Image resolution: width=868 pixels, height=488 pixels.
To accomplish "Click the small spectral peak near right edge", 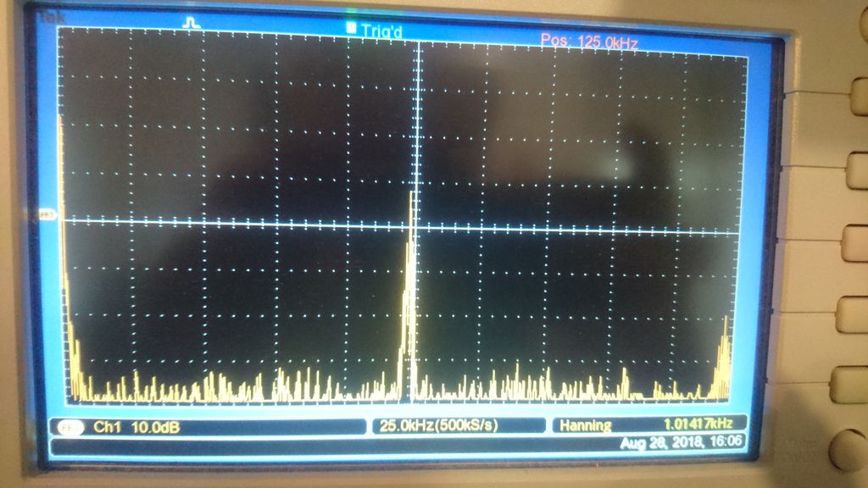I will pyautogui.click(x=722, y=357).
